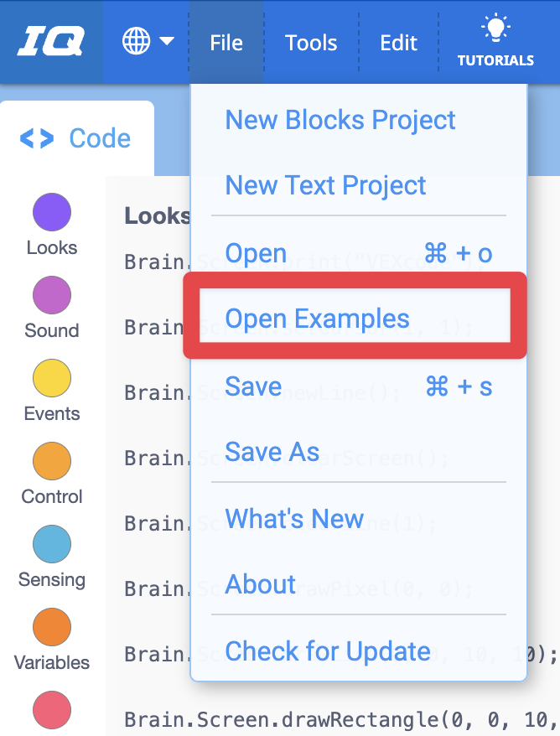
Task: Create a New Text Project
Action: pos(325,185)
